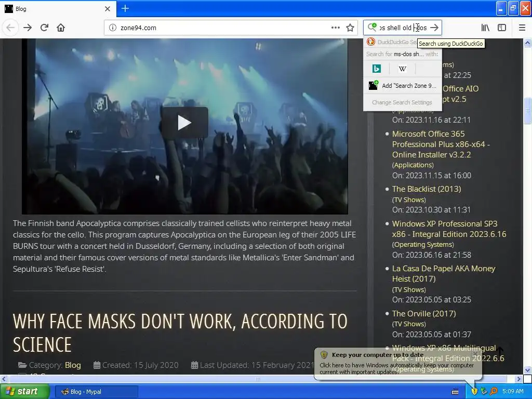The width and height of the screenshot is (532, 399).
Task: Click the vertical scrollbar up arrow
Action: pos(528,43)
